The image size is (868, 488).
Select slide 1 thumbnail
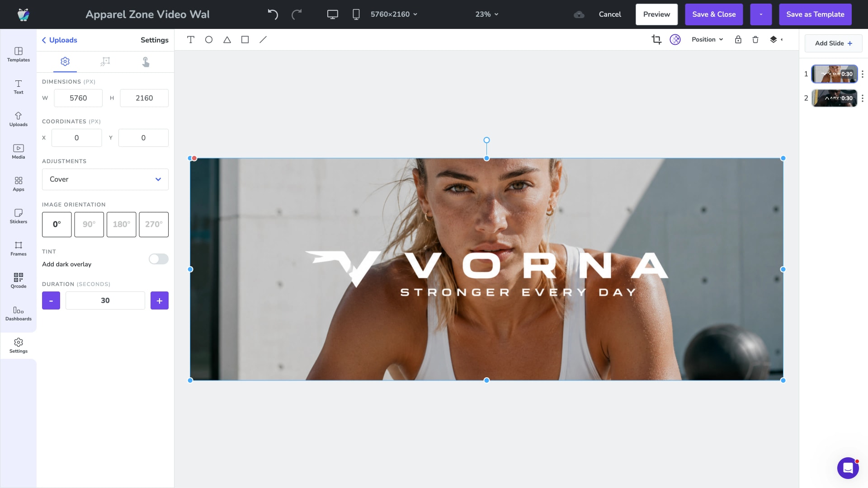click(x=834, y=74)
